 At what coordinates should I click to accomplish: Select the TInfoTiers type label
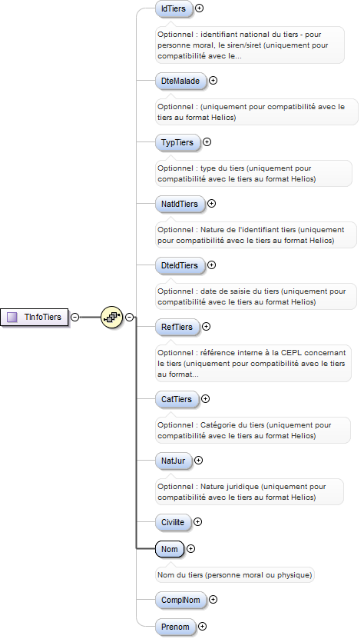43,317
